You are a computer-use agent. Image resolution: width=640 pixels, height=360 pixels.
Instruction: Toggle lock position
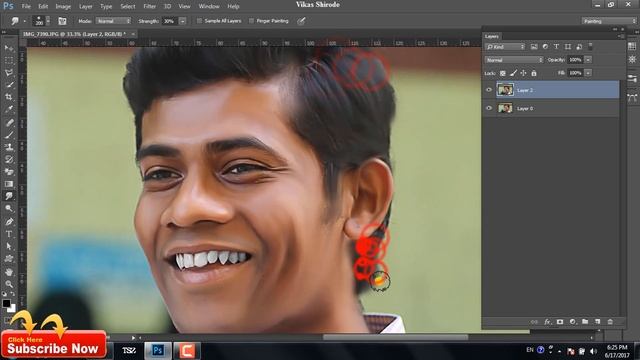[x=524, y=73]
